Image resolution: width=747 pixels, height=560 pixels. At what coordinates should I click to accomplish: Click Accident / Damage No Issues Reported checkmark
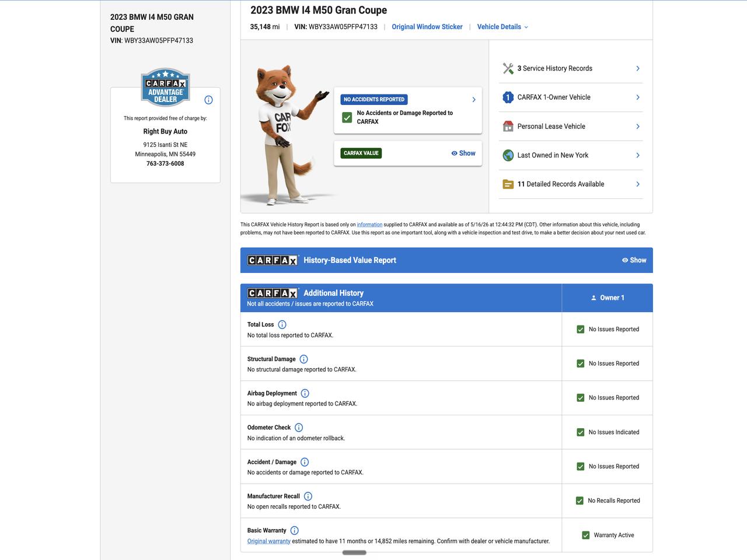click(581, 467)
